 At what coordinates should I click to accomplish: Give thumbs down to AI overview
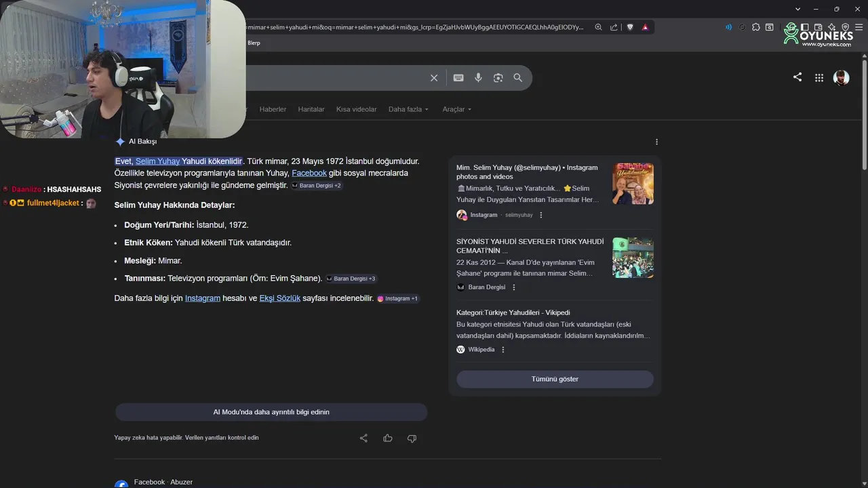click(x=412, y=439)
